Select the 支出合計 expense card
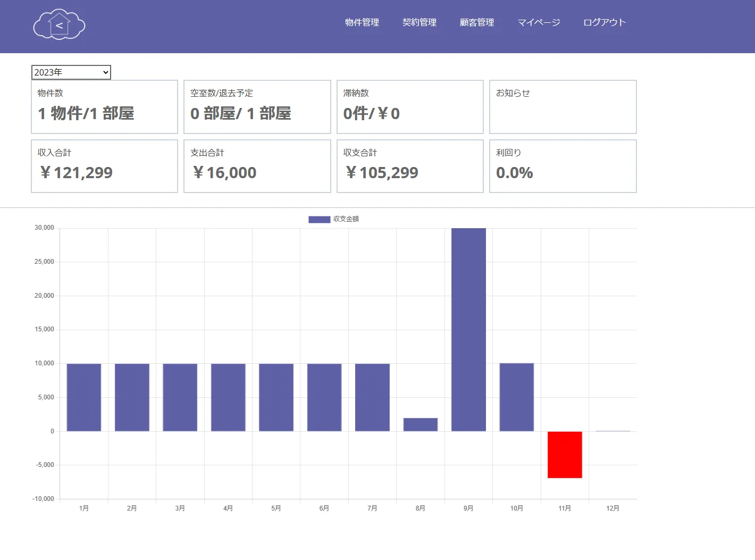The width and height of the screenshot is (755, 560). [257, 166]
